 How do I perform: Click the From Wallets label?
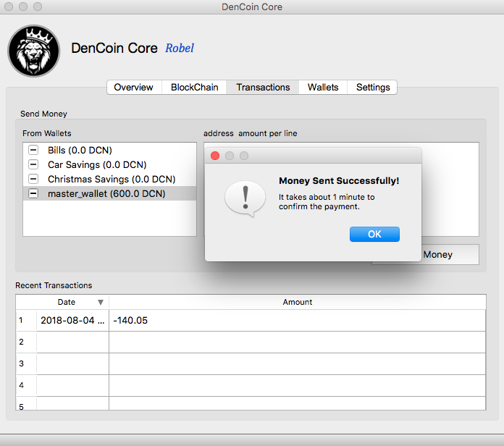pyautogui.click(x=47, y=133)
